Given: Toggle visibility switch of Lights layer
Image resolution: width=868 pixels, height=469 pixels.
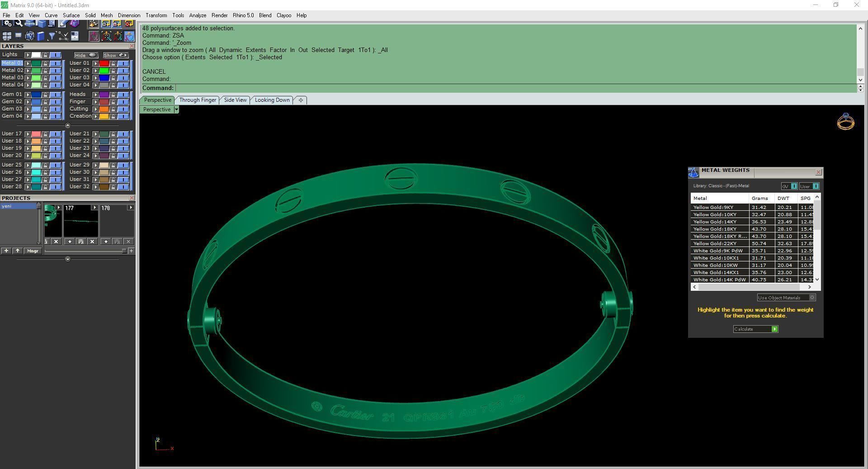Looking at the screenshot, I should tap(56, 55).
